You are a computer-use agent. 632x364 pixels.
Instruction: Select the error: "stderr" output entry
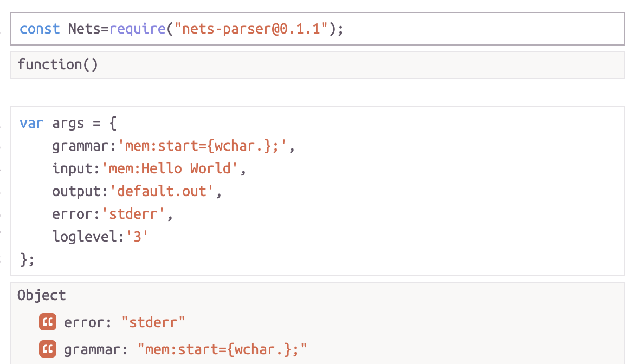[x=124, y=322]
